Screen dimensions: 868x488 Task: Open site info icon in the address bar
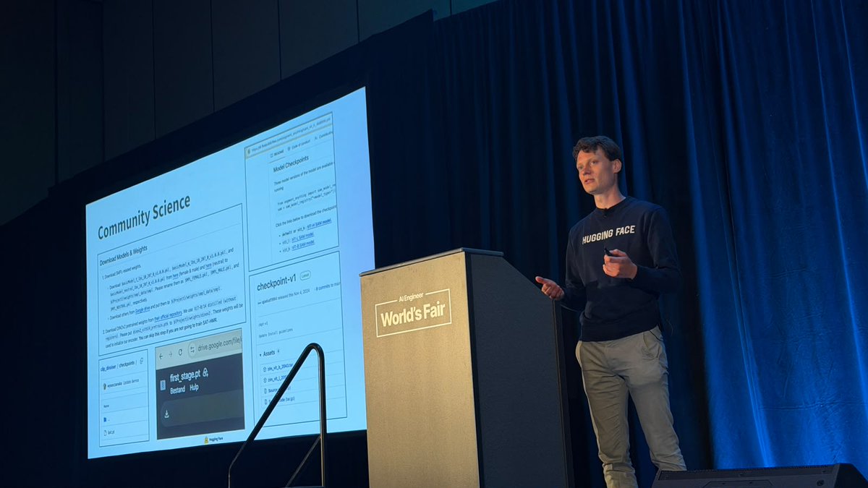pyautogui.click(x=192, y=350)
